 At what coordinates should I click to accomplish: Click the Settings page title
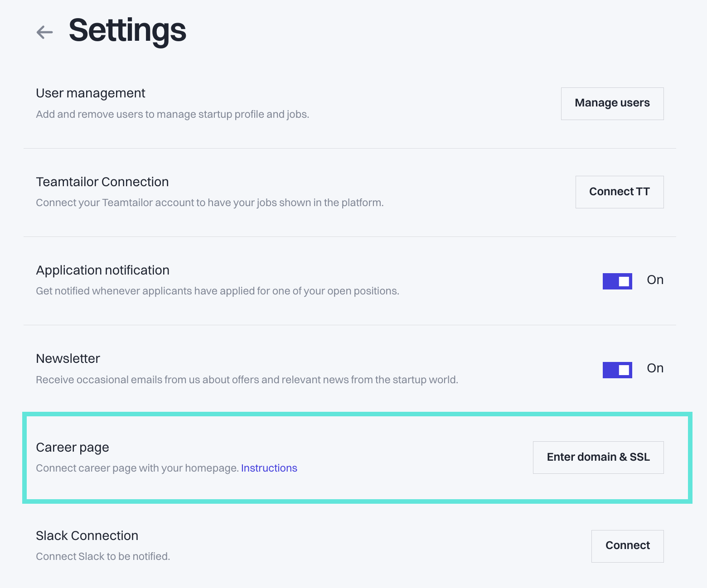click(x=127, y=30)
